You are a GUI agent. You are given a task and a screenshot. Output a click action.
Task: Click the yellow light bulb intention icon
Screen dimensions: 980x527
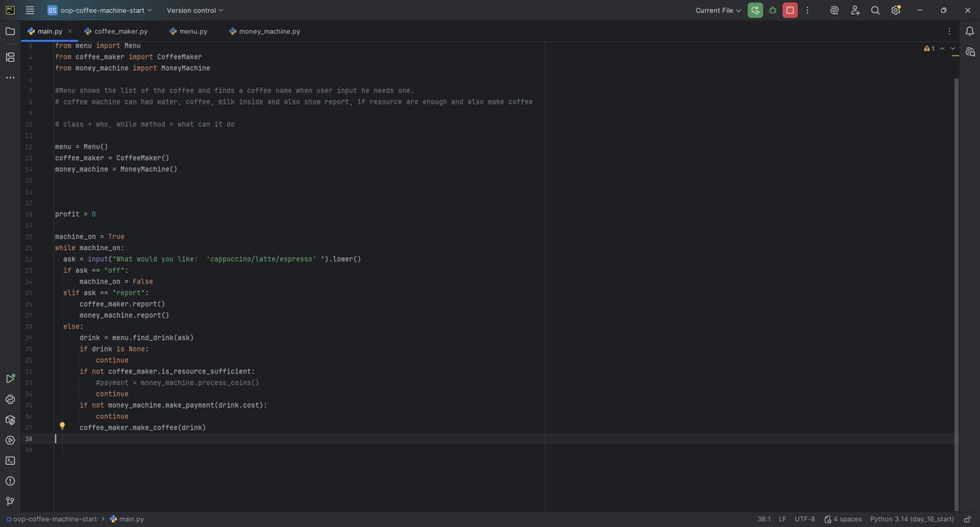pos(62,426)
